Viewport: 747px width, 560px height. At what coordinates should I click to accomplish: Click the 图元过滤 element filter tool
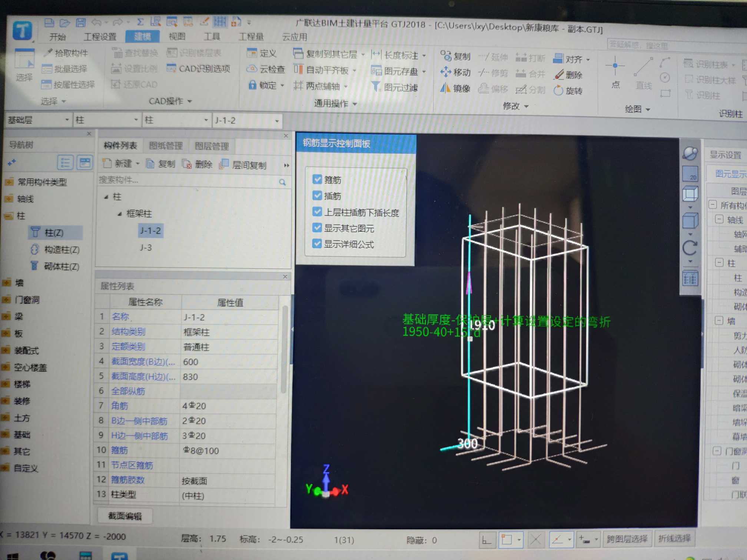(x=395, y=87)
